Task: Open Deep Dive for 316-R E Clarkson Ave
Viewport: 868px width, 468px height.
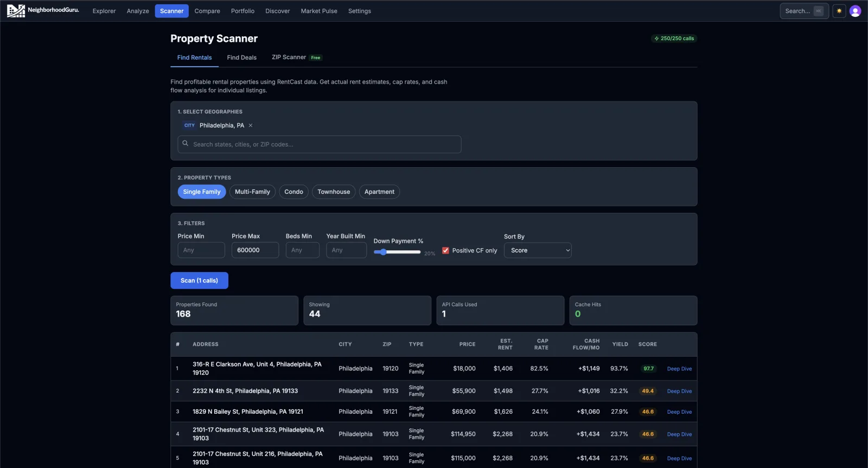Action: tap(679, 369)
